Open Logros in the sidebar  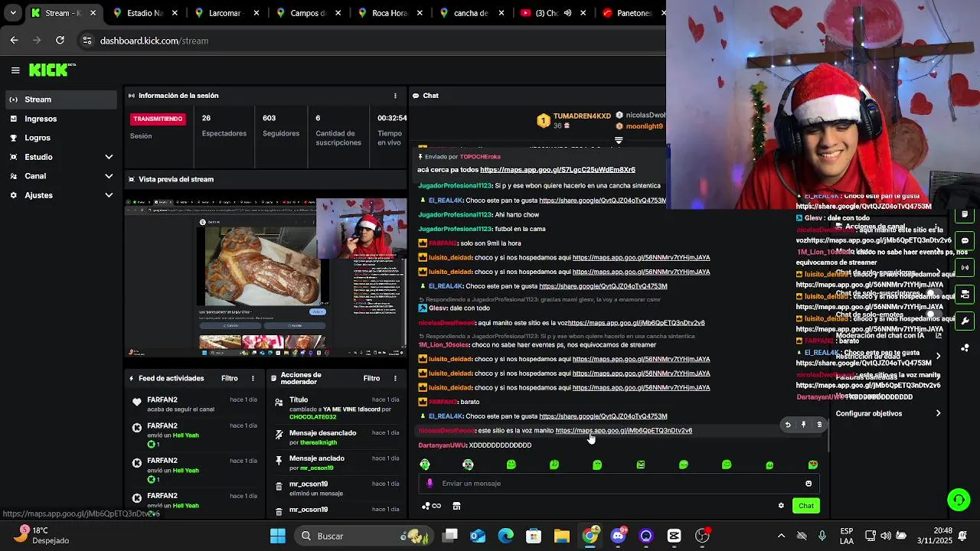point(62,138)
